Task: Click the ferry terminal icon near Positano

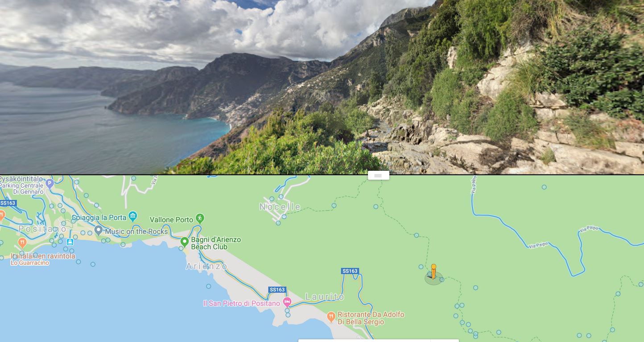Action: [70, 242]
